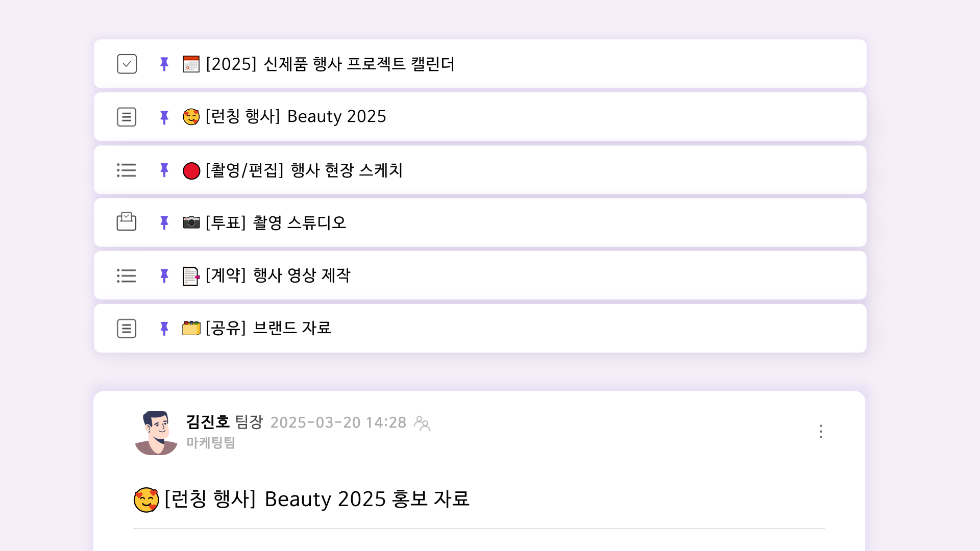Select the [공유] 브랜드 자료 pinned item
Viewport: 980px width, 551px height.
tap(268, 328)
